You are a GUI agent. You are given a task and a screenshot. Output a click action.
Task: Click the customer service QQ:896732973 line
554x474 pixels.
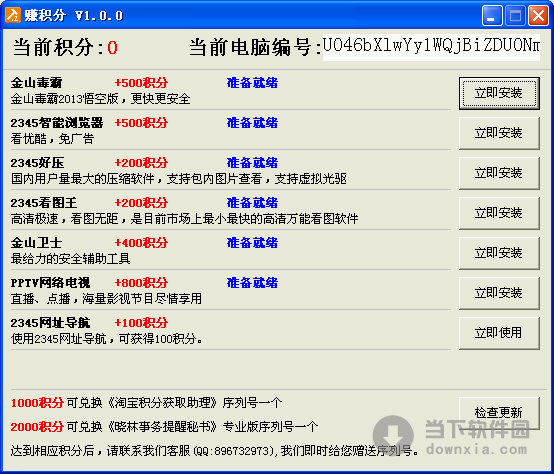[215, 451]
